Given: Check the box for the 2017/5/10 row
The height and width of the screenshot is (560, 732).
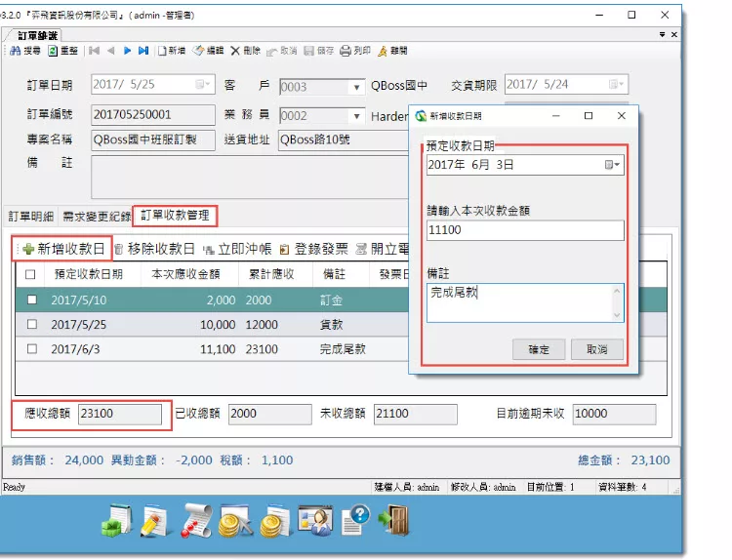Looking at the screenshot, I should (31, 300).
